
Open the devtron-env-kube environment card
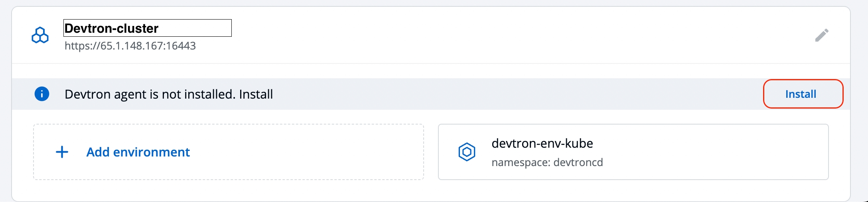coord(633,152)
